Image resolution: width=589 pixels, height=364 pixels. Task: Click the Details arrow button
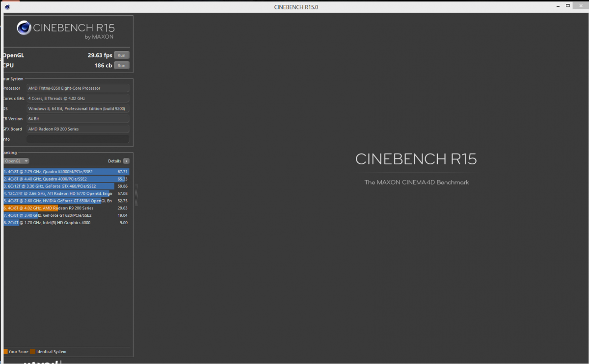click(x=126, y=161)
